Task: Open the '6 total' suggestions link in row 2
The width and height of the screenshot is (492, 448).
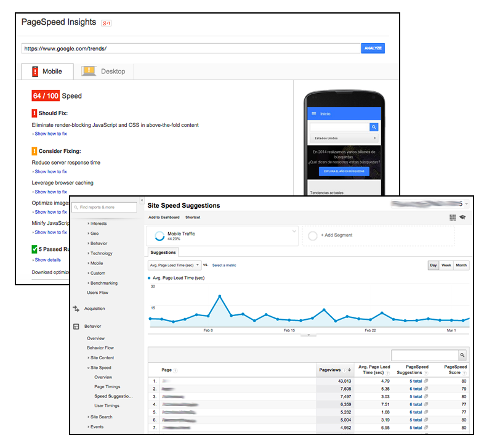Action: (416, 389)
